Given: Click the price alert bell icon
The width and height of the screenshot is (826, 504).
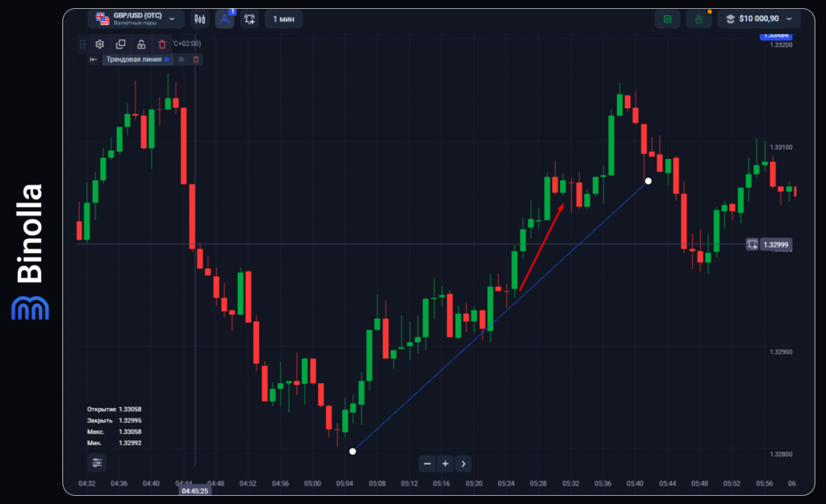Looking at the screenshot, I should click(250, 19).
